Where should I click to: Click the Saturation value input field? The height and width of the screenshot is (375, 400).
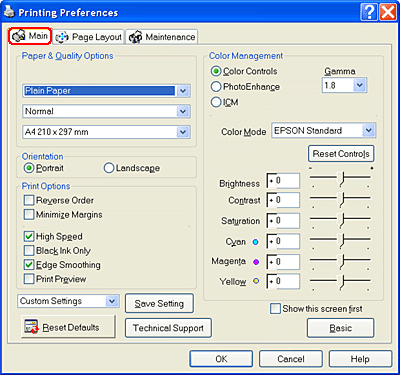[x=283, y=221]
